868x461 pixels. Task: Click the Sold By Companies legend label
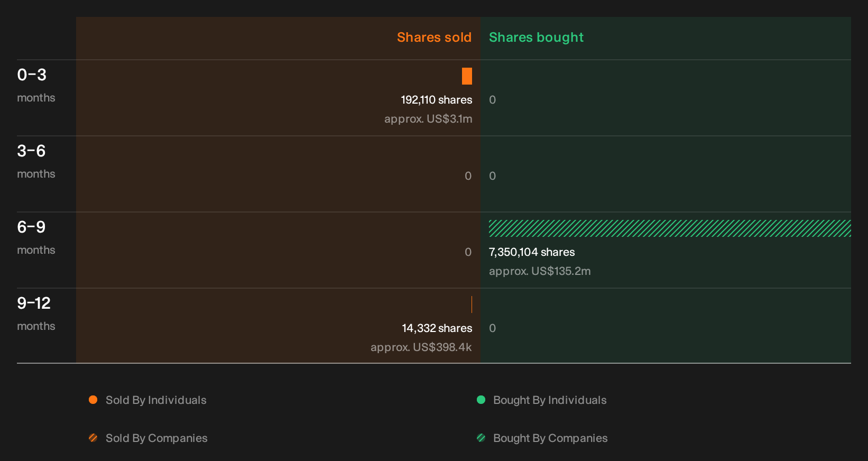pyautogui.click(x=156, y=438)
